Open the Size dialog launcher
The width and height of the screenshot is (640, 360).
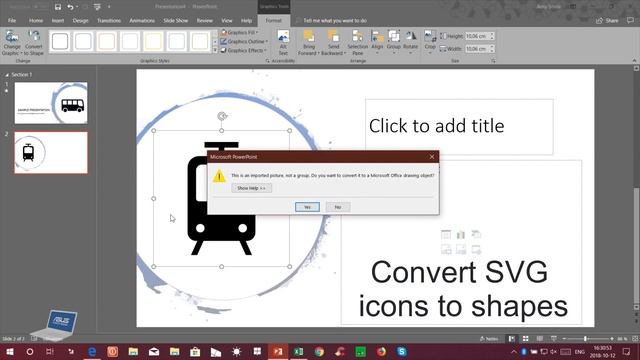[493, 61]
